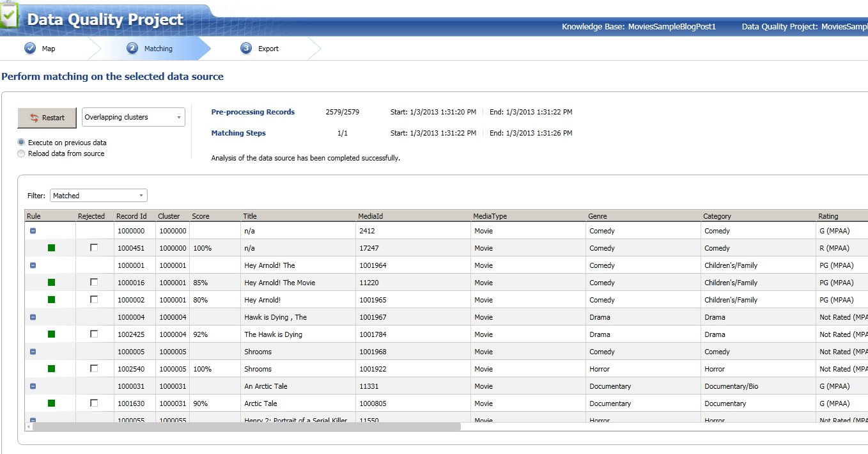Click the Restart button
The height and width of the screenshot is (454, 868).
47,118
